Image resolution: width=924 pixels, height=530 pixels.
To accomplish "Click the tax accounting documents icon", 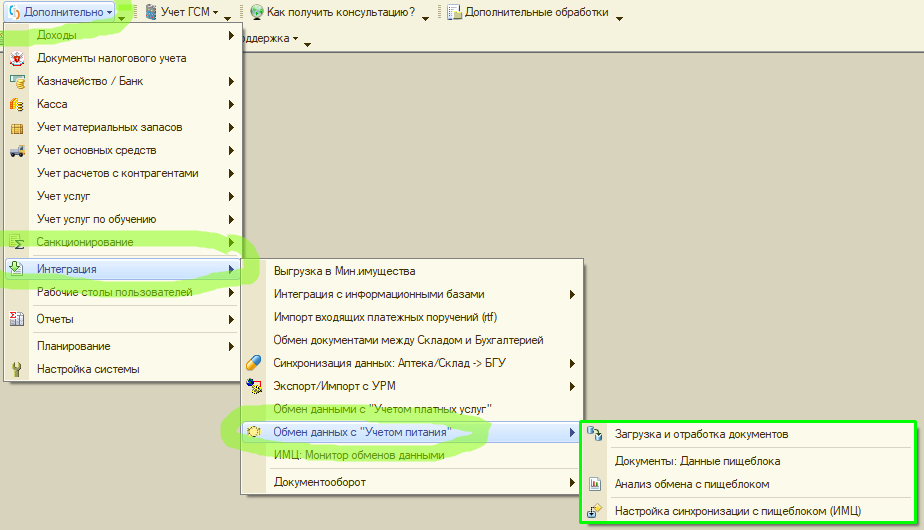I will [x=17, y=58].
